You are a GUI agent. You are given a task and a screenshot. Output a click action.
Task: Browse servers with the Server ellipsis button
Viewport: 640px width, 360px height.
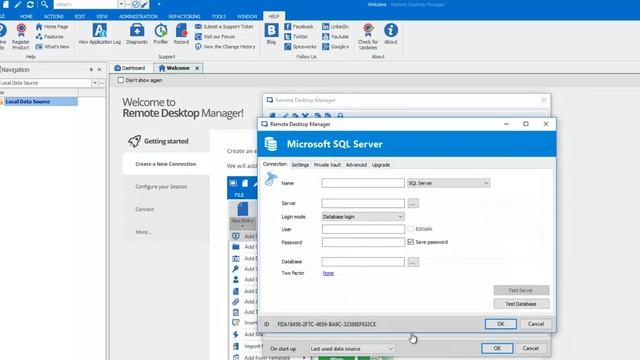413,203
